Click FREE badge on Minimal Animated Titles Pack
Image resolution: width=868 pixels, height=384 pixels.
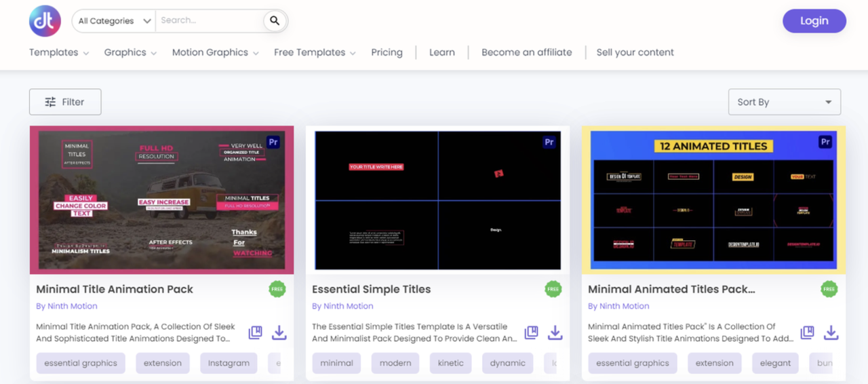coord(829,289)
